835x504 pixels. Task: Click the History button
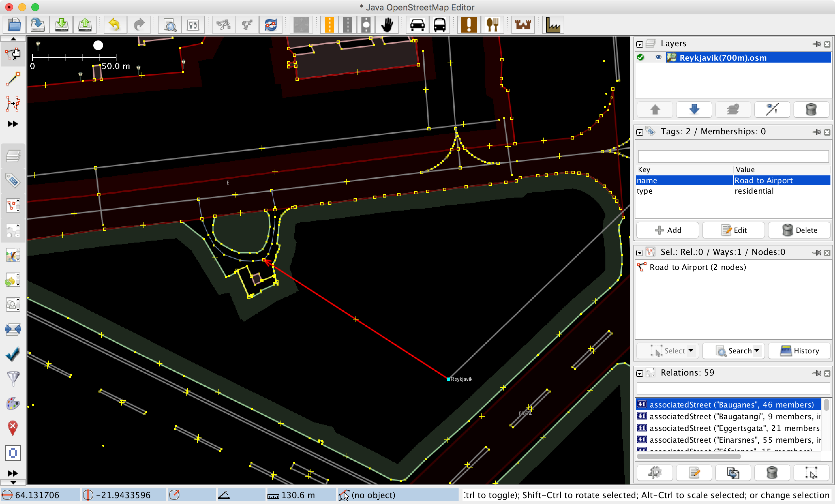click(799, 350)
